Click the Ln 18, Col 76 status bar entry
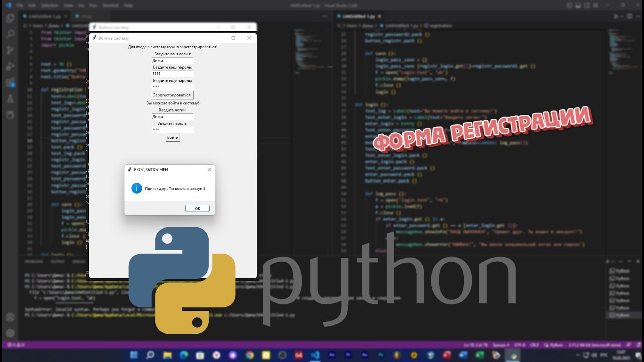 475,346
